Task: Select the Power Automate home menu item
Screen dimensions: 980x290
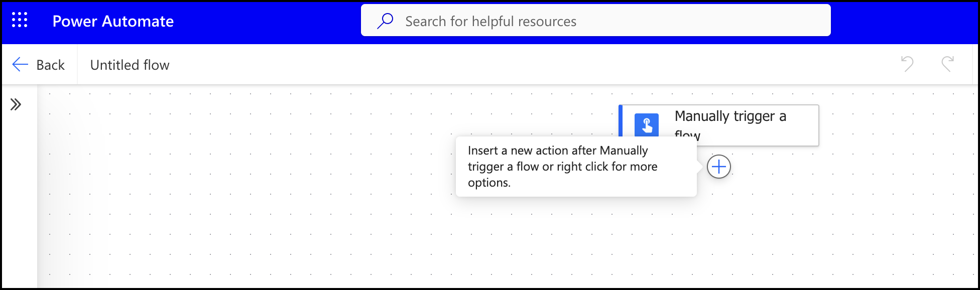Action: tap(113, 21)
